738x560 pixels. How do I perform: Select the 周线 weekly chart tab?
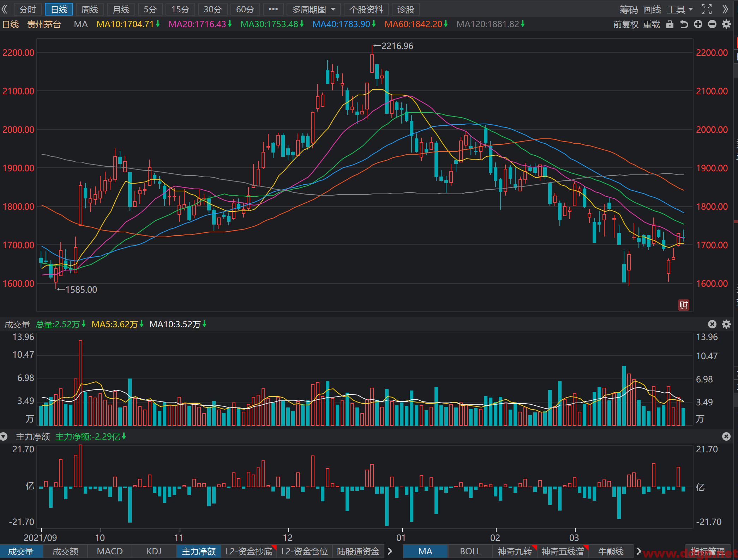pos(90,10)
